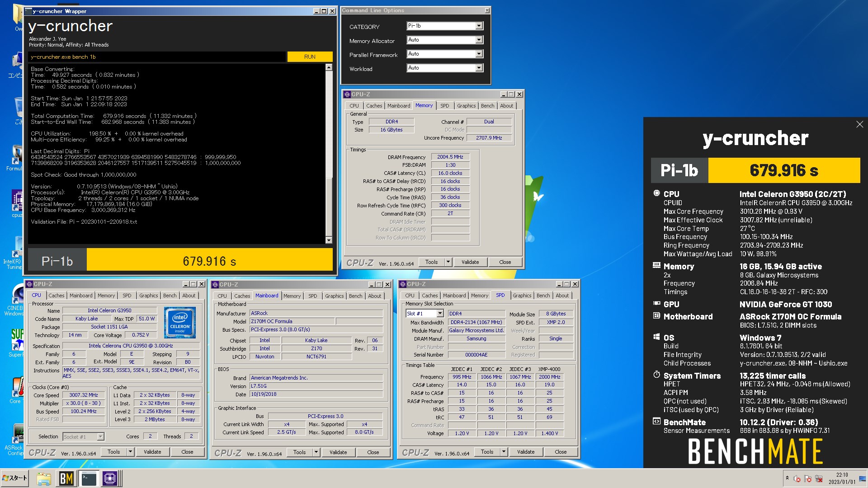Click Close button in CPU-Z SPD window
Image resolution: width=868 pixels, height=488 pixels.
click(561, 451)
